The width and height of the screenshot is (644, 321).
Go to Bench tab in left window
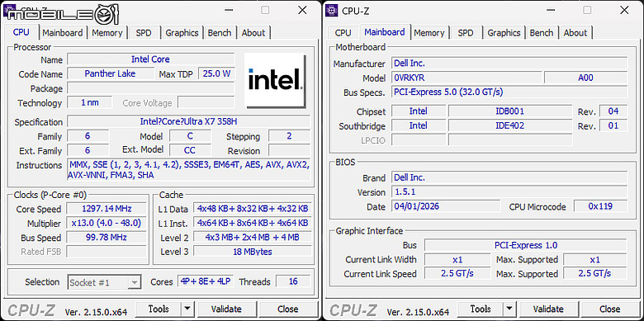pos(220,33)
